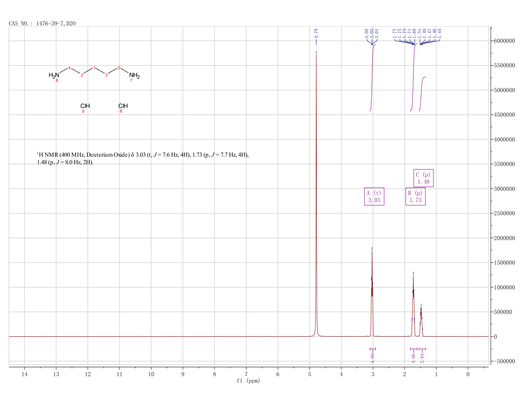This screenshot has height=411, width=532.
Task: Click the f1 (ppm) axis label
Action: pos(248,381)
